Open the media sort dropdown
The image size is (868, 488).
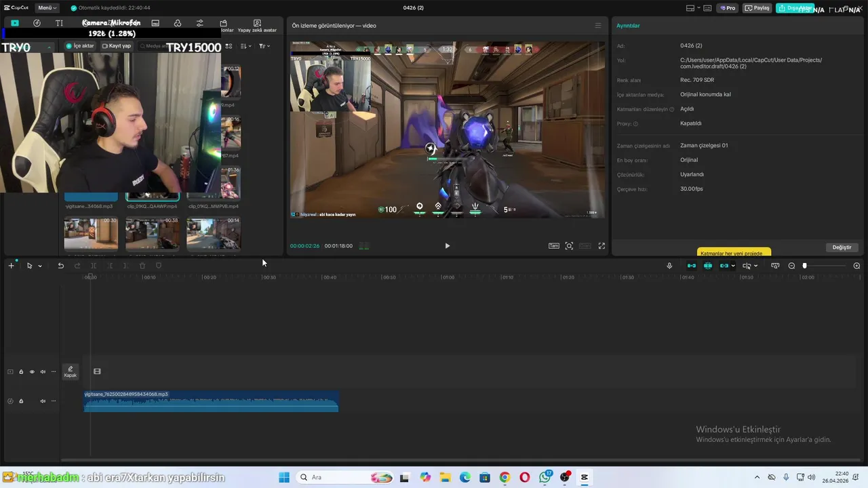tap(246, 46)
